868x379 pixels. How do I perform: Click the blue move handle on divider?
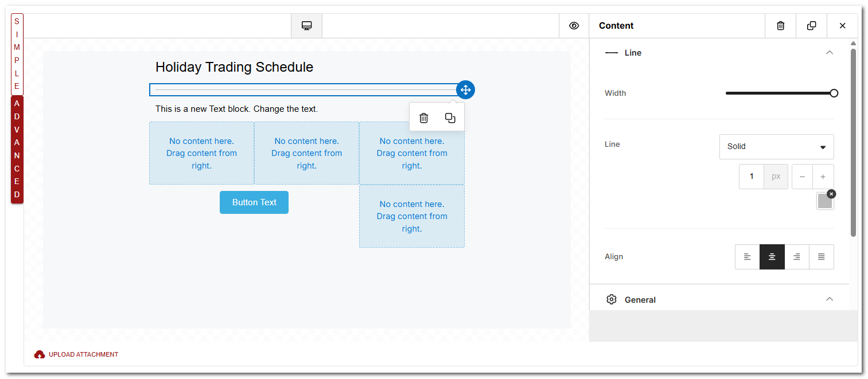[x=465, y=90]
